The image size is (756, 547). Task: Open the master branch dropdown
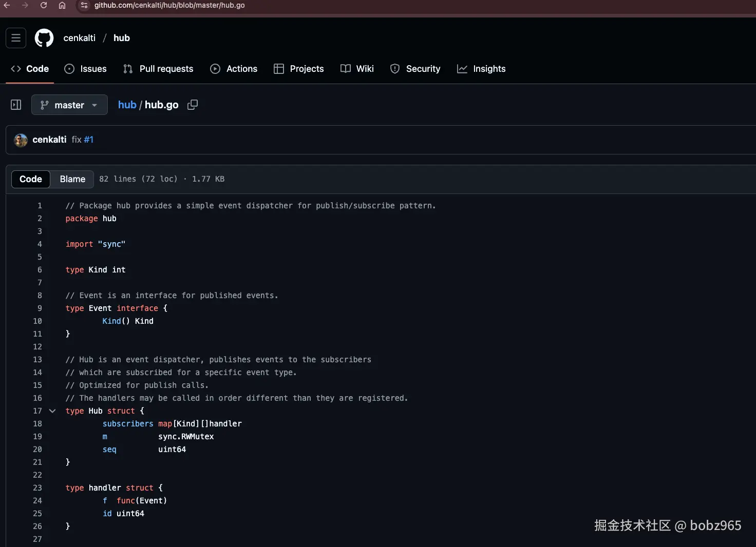click(69, 105)
